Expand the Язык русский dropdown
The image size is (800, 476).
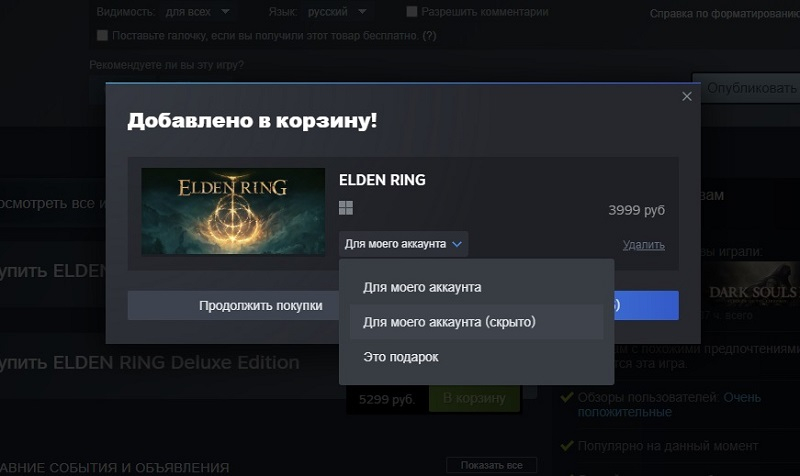(337, 11)
